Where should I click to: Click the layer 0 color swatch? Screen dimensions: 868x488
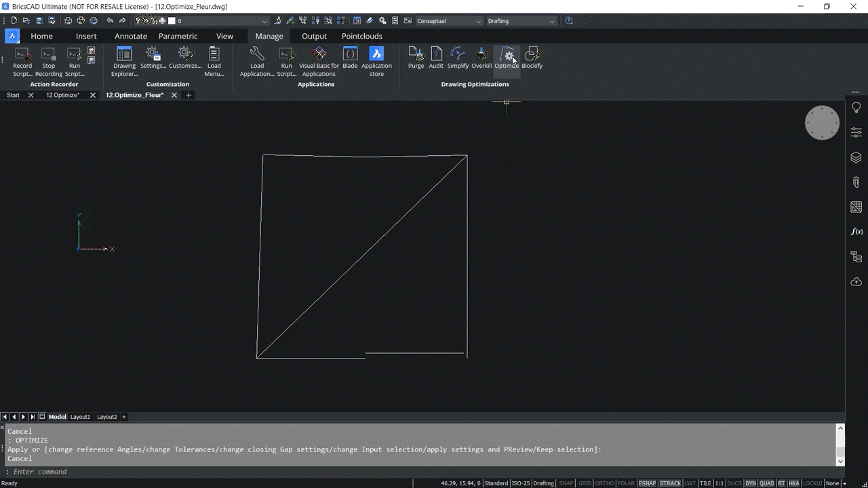[172, 21]
